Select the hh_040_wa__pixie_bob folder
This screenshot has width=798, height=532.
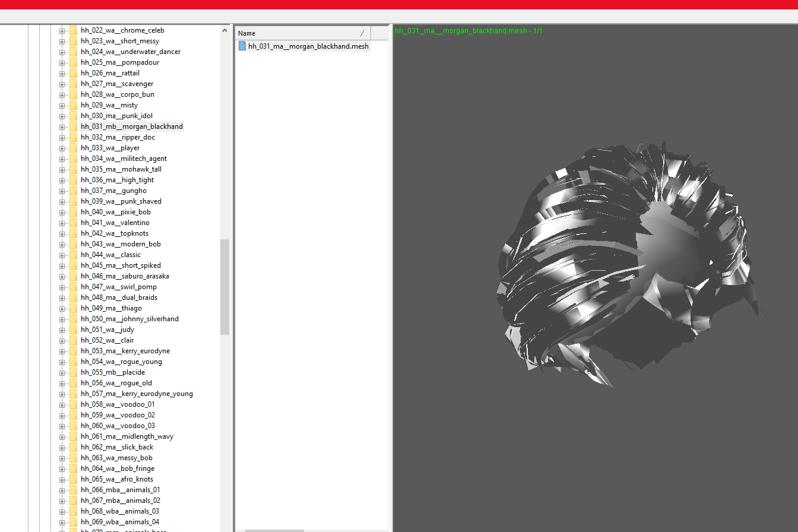pos(115,212)
